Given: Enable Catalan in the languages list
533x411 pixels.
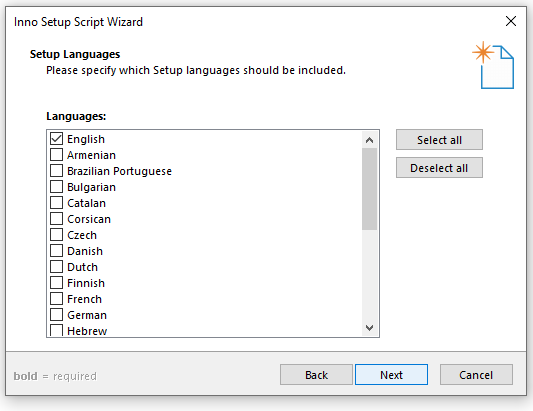Looking at the screenshot, I should 56,203.
